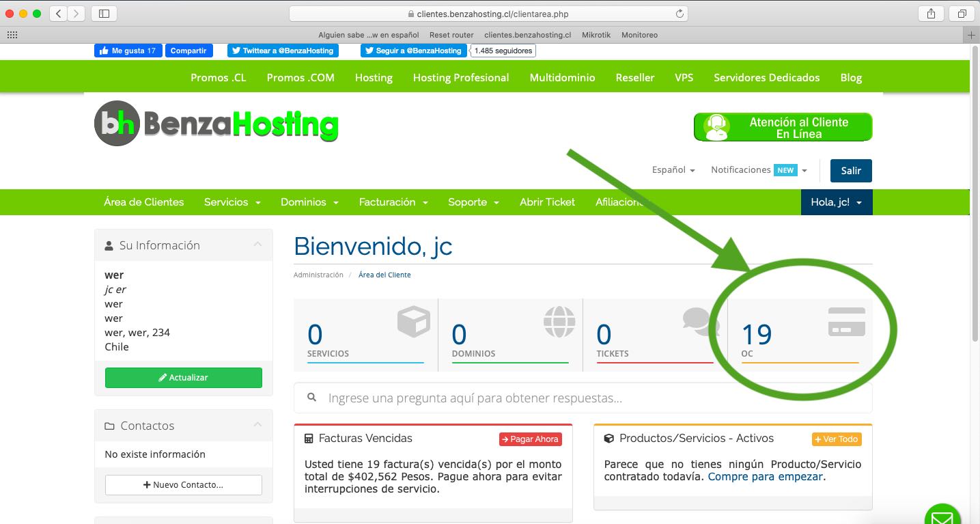Viewport: 980px width, 524px height.
Task: Go forward with Safari's forward arrow
Action: [x=76, y=14]
